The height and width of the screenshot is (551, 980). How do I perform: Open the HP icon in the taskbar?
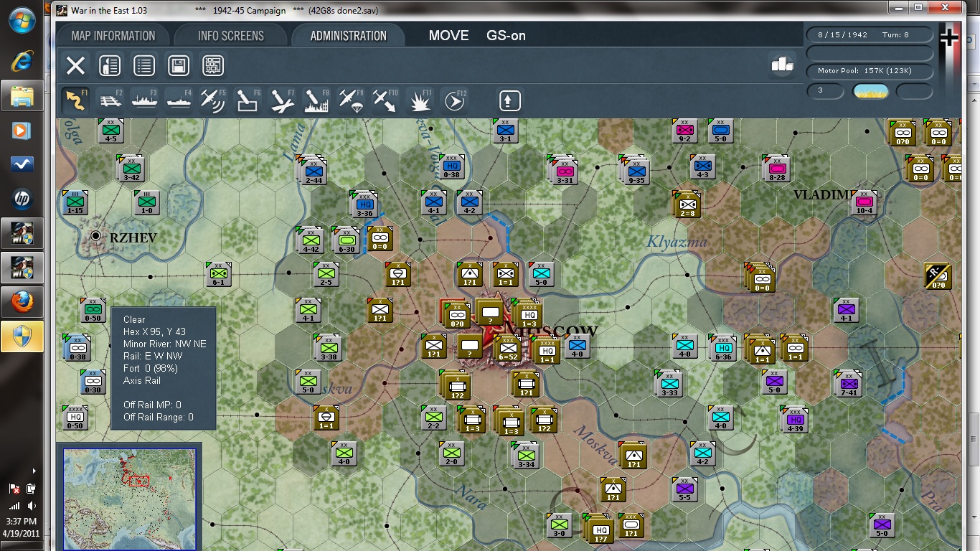22,199
